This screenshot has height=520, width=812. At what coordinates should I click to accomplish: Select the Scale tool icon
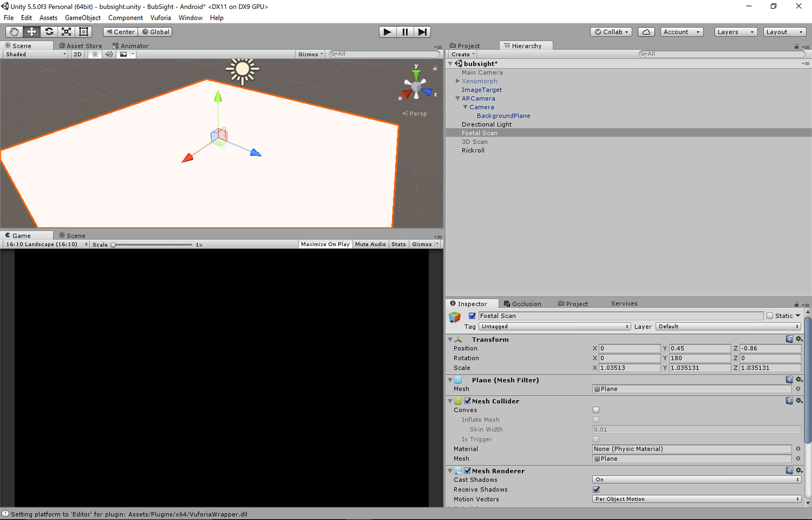tap(66, 32)
